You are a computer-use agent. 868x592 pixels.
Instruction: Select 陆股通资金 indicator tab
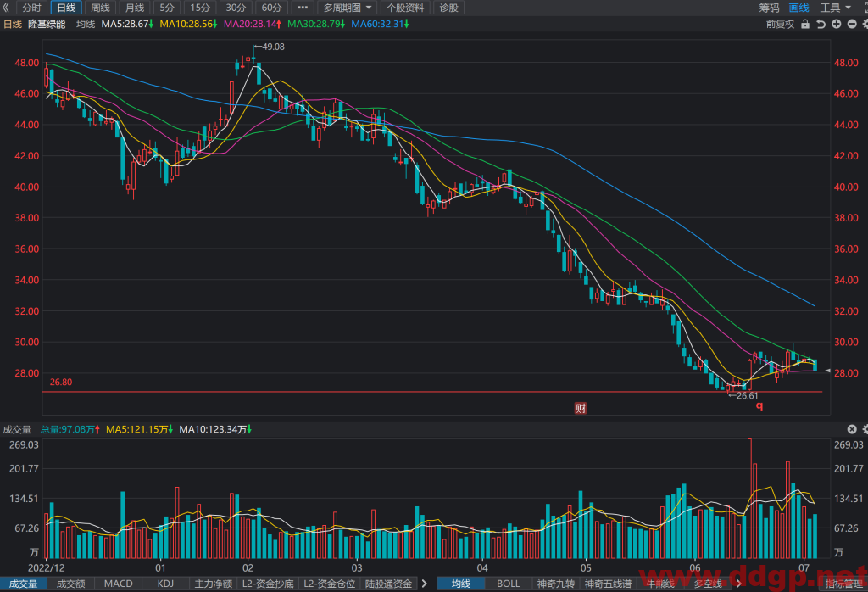[388, 584]
